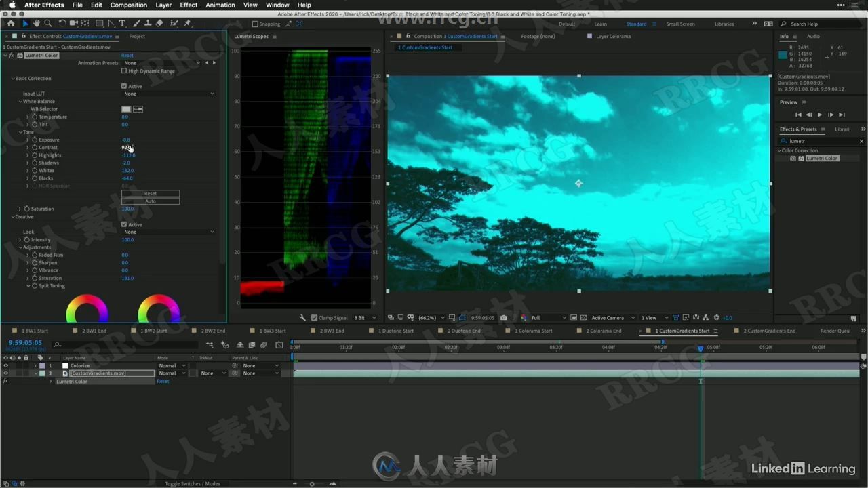
Task: Click the WB Selector eyedropper
Action: (138, 109)
